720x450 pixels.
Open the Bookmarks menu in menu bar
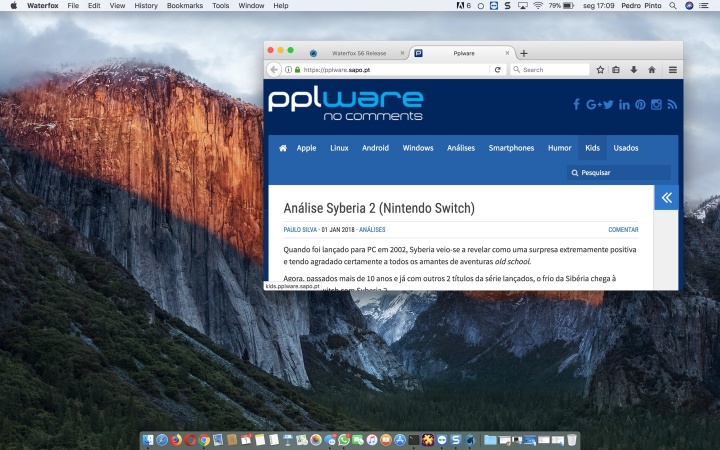pyautogui.click(x=184, y=6)
